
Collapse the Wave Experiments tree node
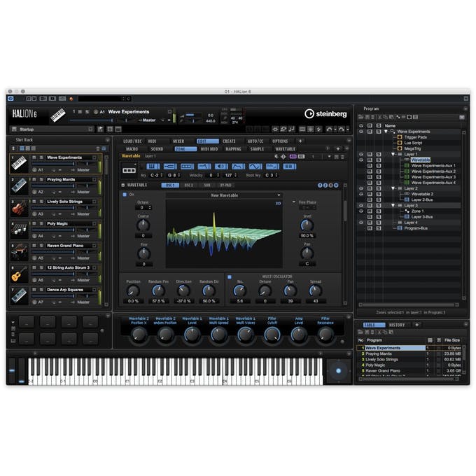coord(386,132)
